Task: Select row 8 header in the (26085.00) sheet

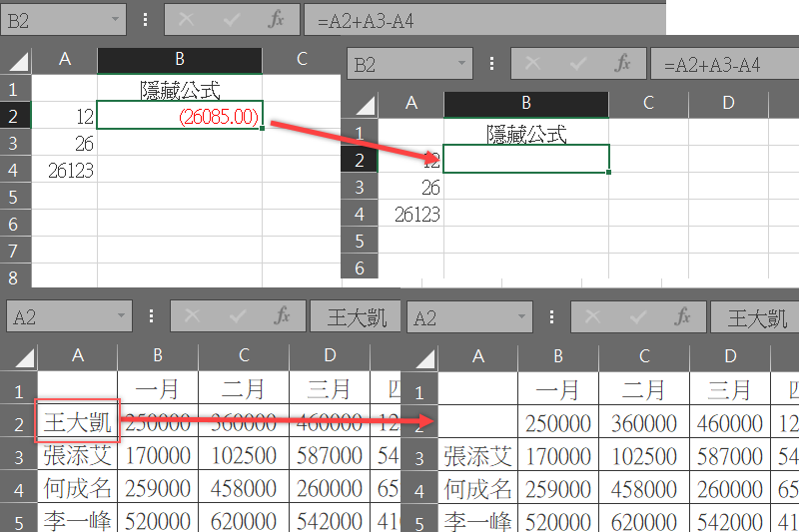Action: tap(15, 277)
